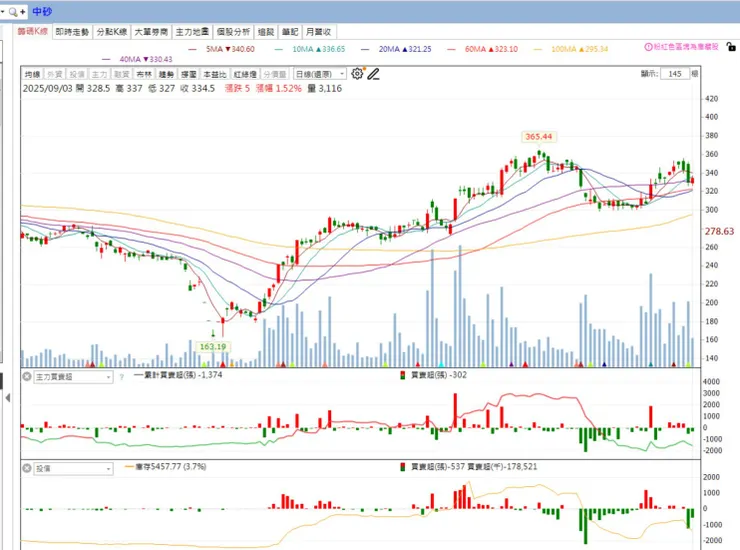
Task: Click the 買賣超(張) -302 legend
Action: tap(433, 375)
